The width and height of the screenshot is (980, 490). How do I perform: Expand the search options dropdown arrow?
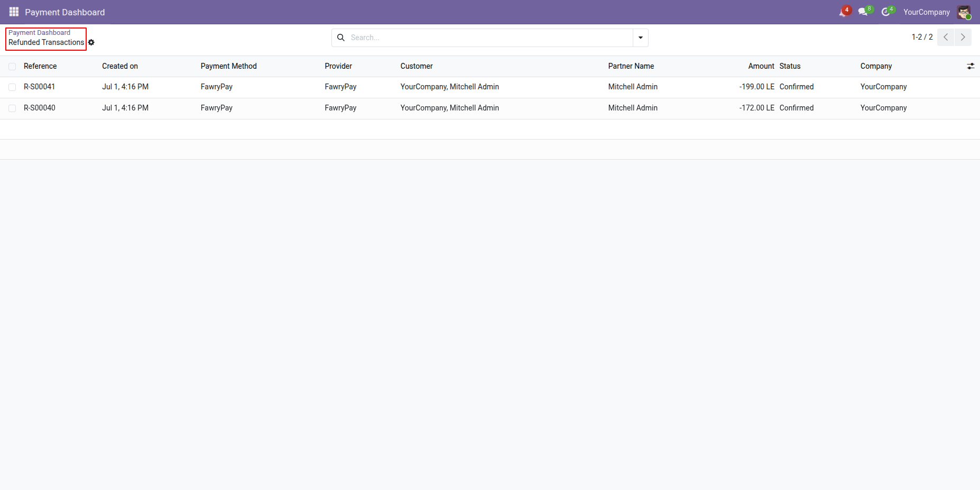tap(641, 38)
